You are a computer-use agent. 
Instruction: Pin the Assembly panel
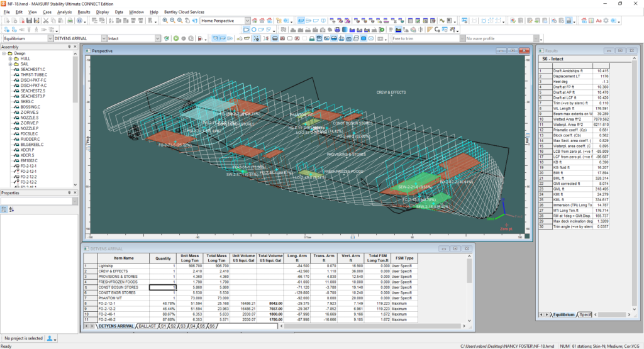[69, 47]
